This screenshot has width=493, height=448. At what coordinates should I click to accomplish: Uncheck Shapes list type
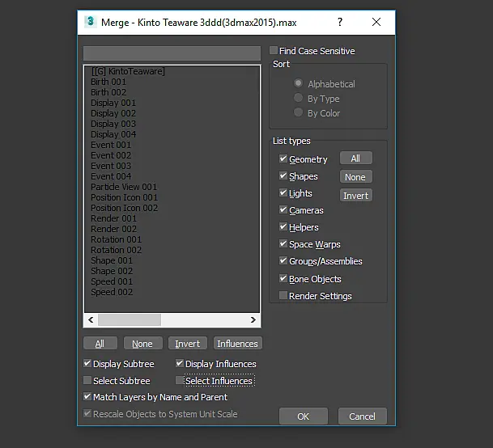point(283,175)
